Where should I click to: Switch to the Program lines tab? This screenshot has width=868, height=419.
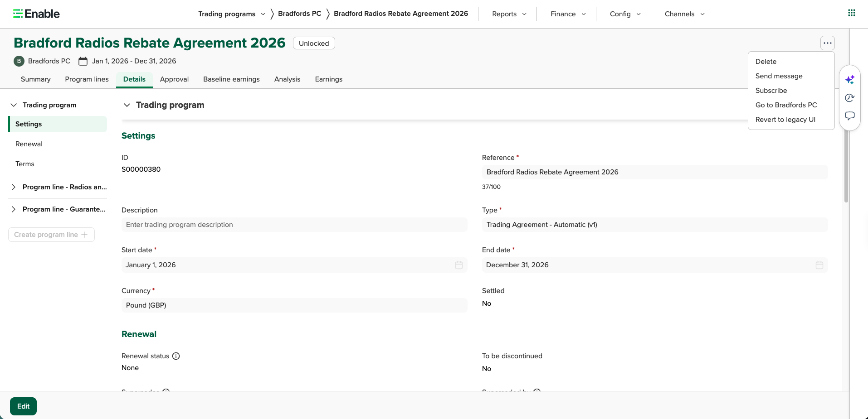[87, 79]
